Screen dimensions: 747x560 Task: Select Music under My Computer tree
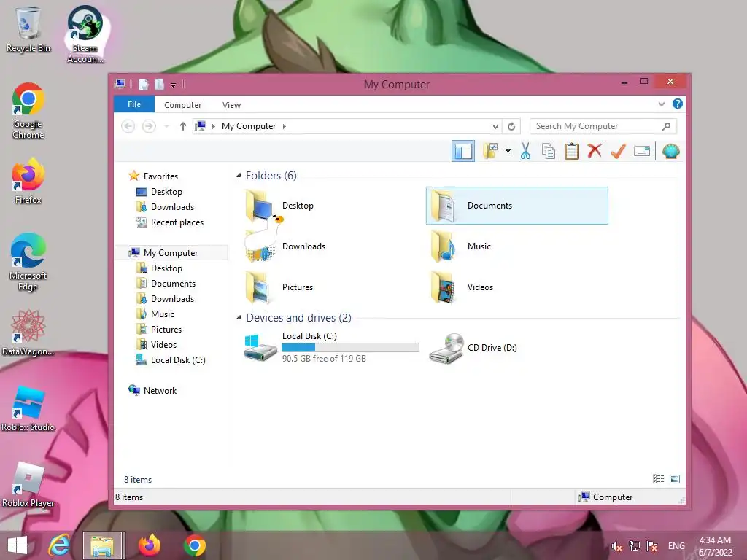pos(162,314)
